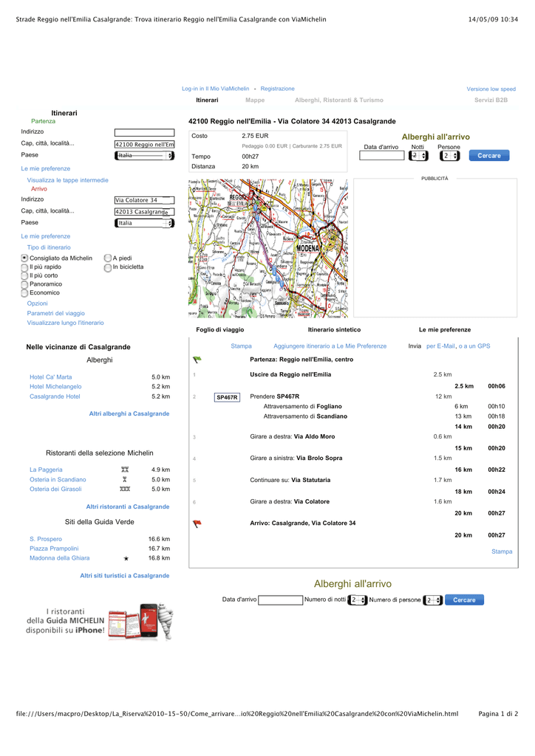
Task: Select A piedi travel mode
Action: click(x=108, y=258)
